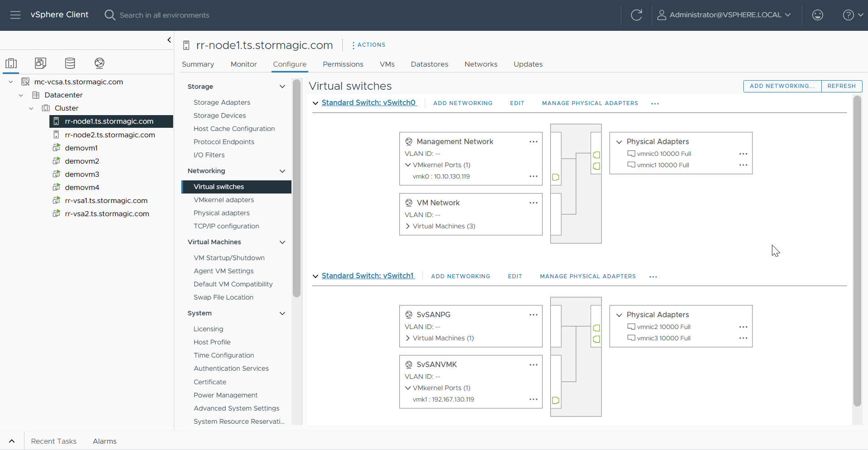Collapse vSwitch0 Physical Adapters list
Screen dimensions: 868x450
[619, 142]
